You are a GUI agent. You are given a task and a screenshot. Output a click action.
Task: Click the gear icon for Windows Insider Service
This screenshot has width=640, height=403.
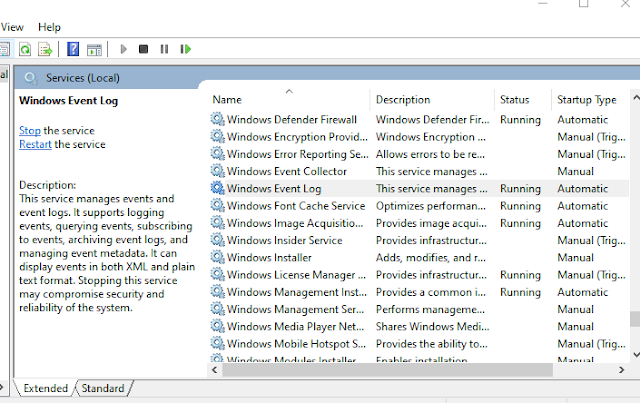(x=218, y=240)
